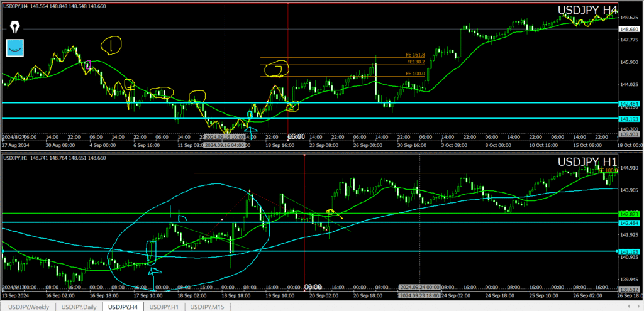Select the FE 100.0 Fibonacci level label
The width and height of the screenshot is (644, 311).
pyautogui.click(x=416, y=74)
